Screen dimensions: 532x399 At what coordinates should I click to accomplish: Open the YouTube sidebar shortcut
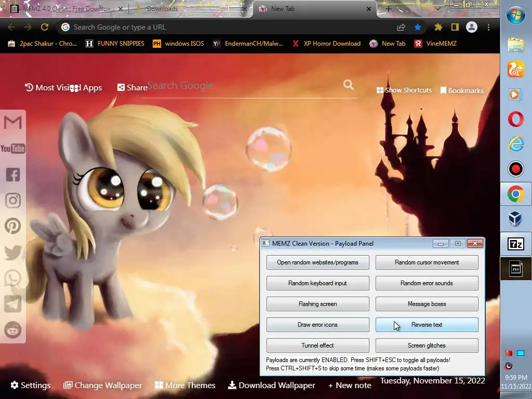tap(12, 149)
